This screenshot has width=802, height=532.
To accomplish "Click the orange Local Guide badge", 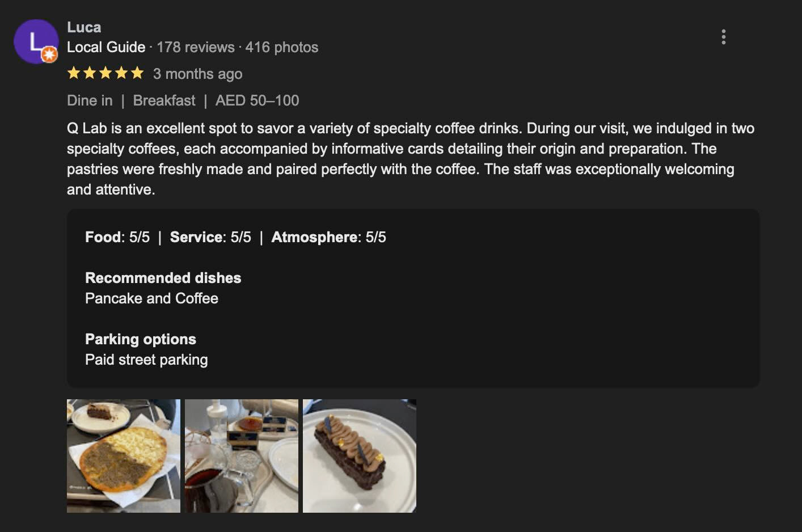I will point(50,54).
